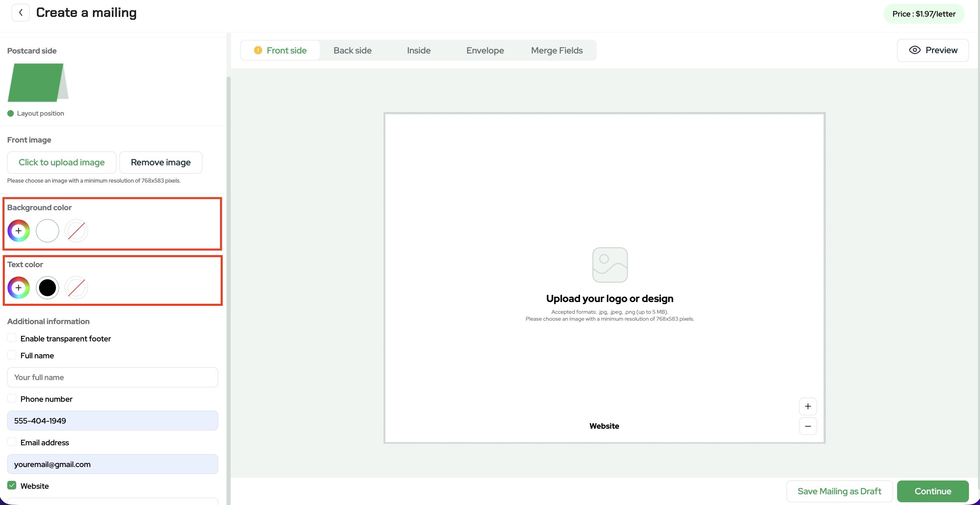Click the green postcard side thumbnail
Viewport: 980px width, 505px height.
pyautogui.click(x=36, y=82)
